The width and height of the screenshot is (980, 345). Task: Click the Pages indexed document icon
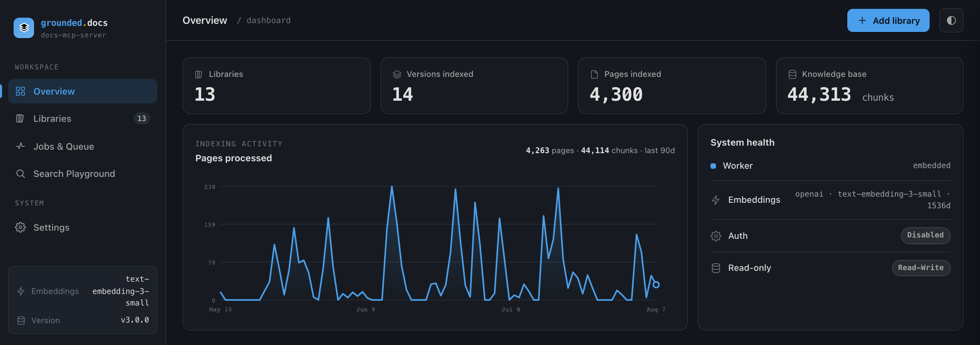594,75
